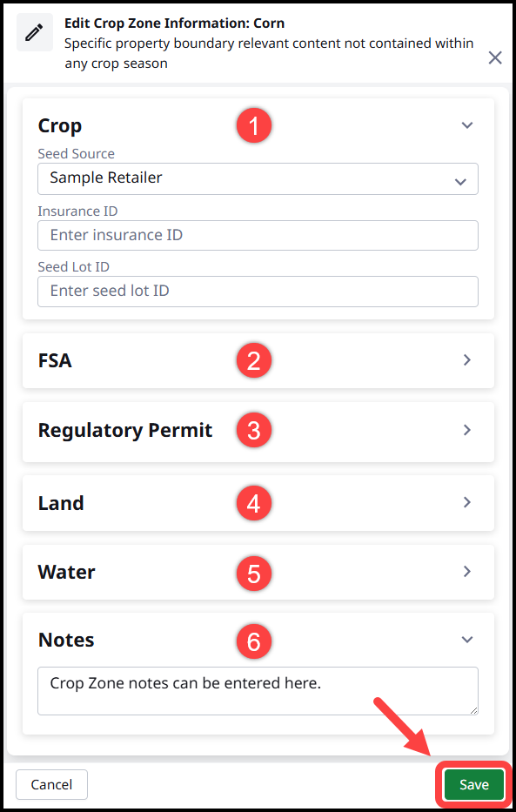Collapse the Notes section
The height and width of the screenshot is (812, 516).
467,639
